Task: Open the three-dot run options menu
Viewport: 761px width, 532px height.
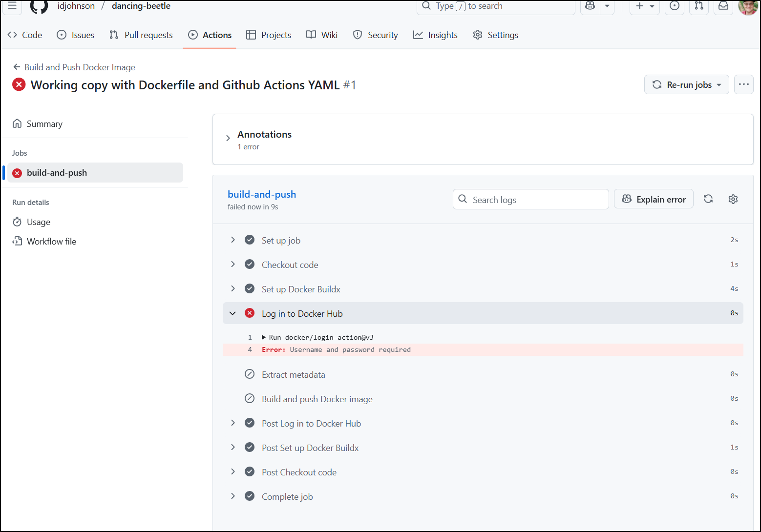Action: click(x=743, y=84)
